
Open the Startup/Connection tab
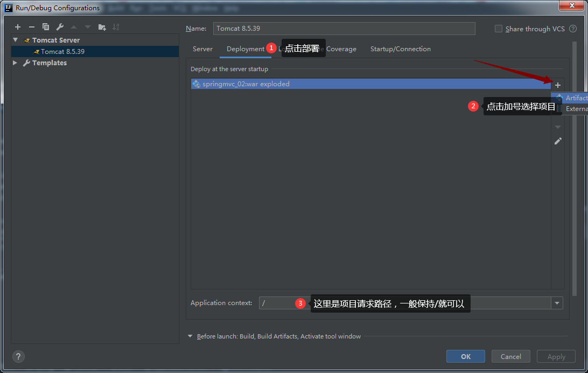pyautogui.click(x=401, y=49)
